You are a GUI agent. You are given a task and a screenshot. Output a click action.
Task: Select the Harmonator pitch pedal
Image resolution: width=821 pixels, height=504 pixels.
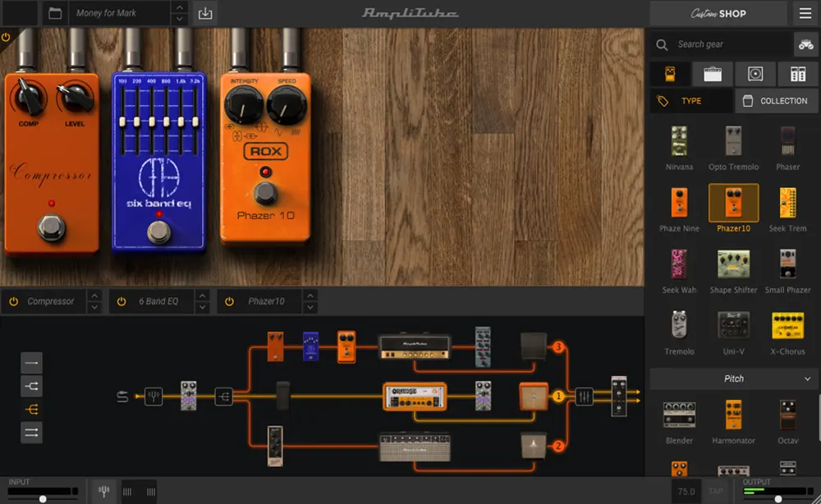[x=733, y=423]
